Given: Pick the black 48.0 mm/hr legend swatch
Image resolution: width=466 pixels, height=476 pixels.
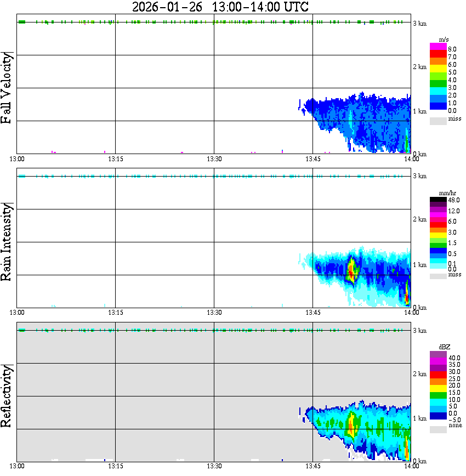Looking at the screenshot, I should pyautogui.click(x=438, y=200).
